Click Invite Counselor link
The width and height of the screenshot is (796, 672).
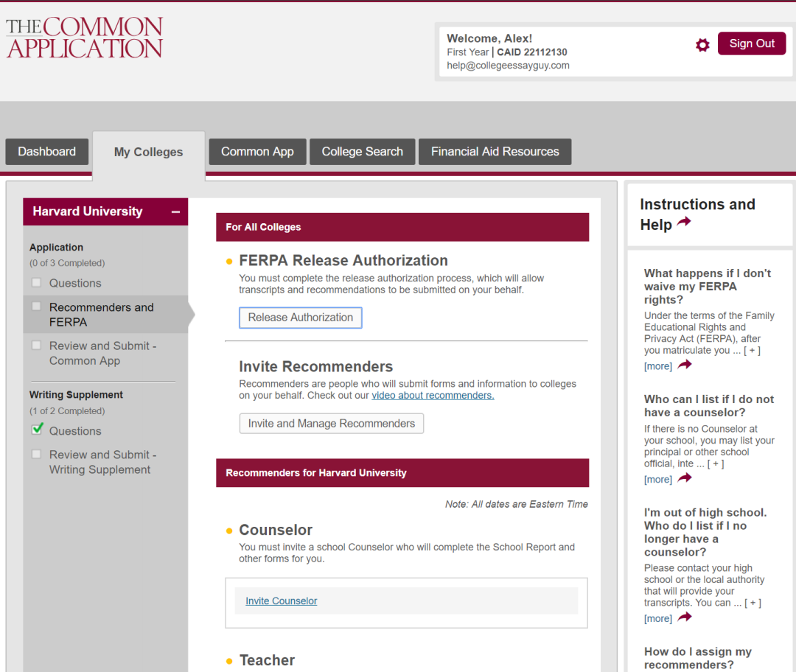[x=282, y=601]
